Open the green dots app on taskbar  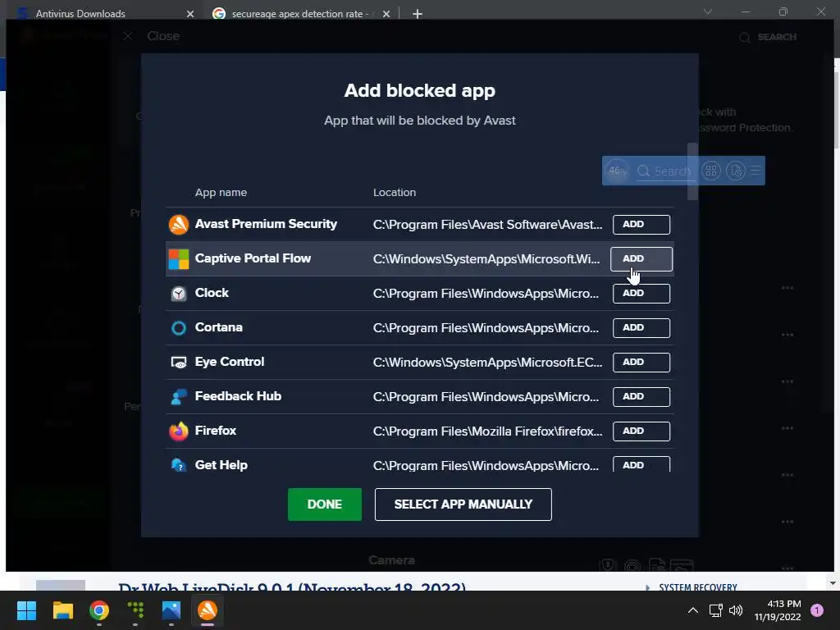click(x=135, y=610)
